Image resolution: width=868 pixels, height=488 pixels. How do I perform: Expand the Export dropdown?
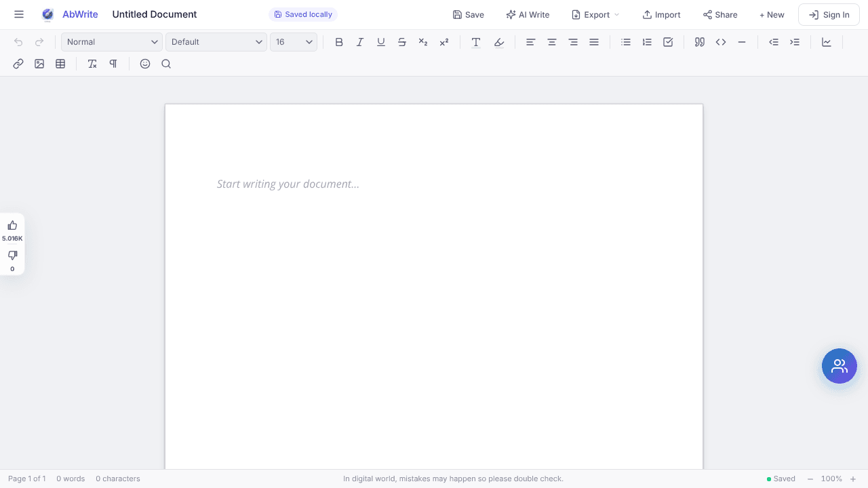coord(595,14)
